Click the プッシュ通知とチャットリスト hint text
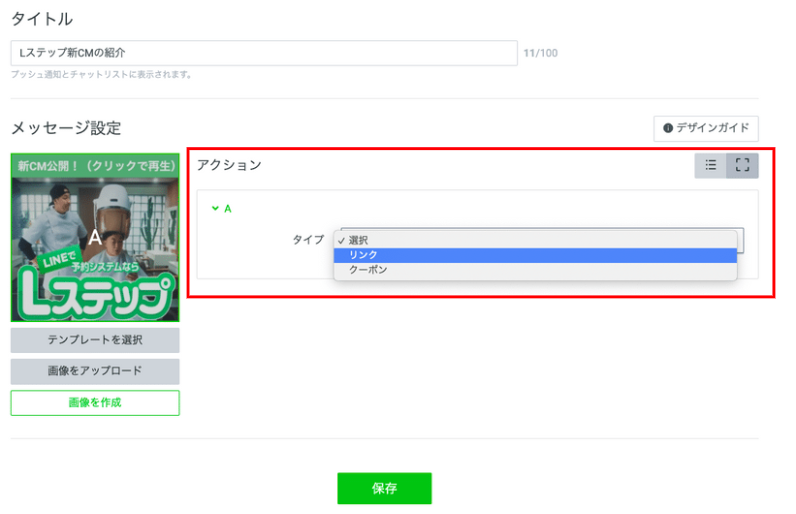Image resolution: width=796 pixels, height=514 pixels. [102, 75]
